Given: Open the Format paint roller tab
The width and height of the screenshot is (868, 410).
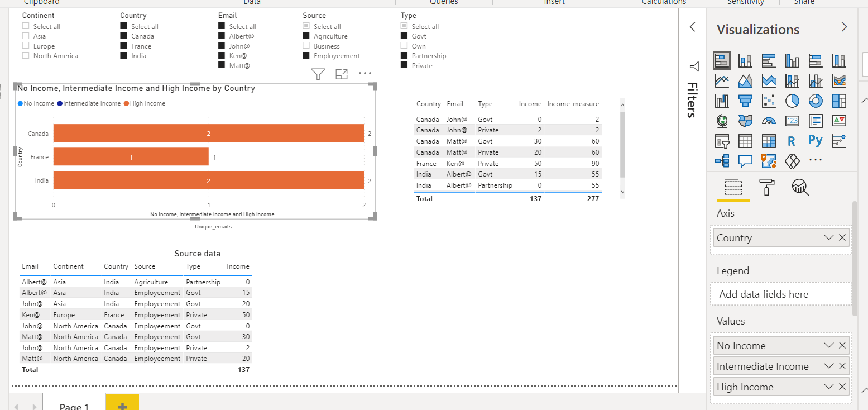Looking at the screenshot, I should (767, 187).
